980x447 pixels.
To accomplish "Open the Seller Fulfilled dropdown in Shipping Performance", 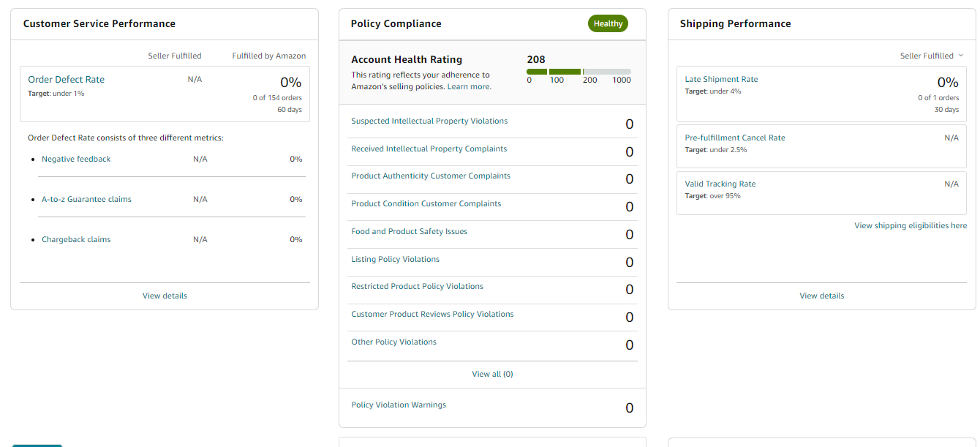I will 932,56.
